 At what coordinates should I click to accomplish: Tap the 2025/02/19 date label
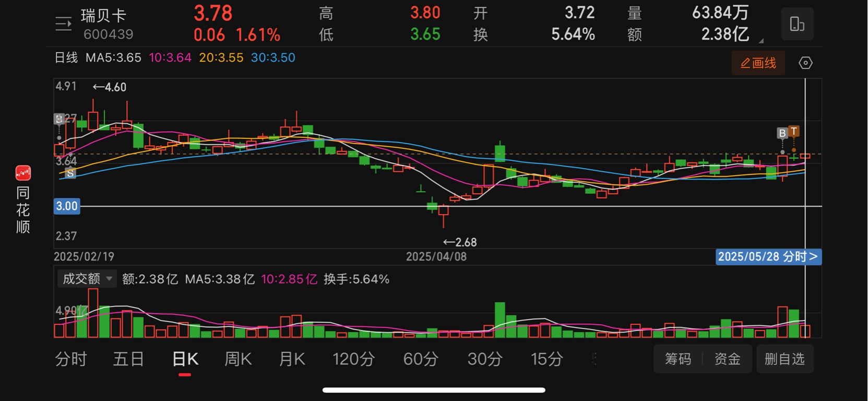(84, 257)
